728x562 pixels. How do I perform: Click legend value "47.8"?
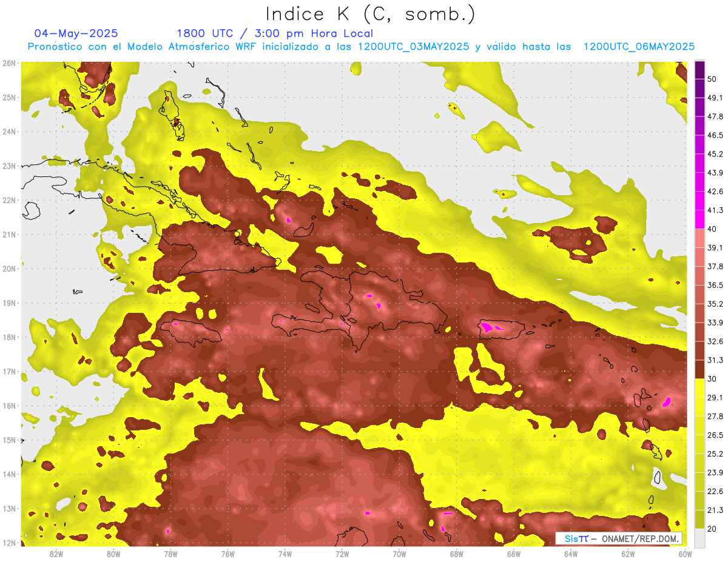click(x=715, y=116)
